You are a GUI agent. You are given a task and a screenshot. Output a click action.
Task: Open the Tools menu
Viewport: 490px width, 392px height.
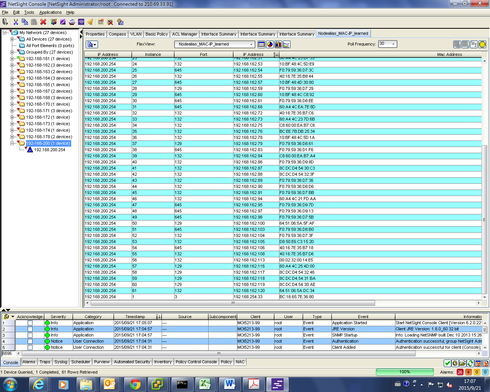pos(29,12)
